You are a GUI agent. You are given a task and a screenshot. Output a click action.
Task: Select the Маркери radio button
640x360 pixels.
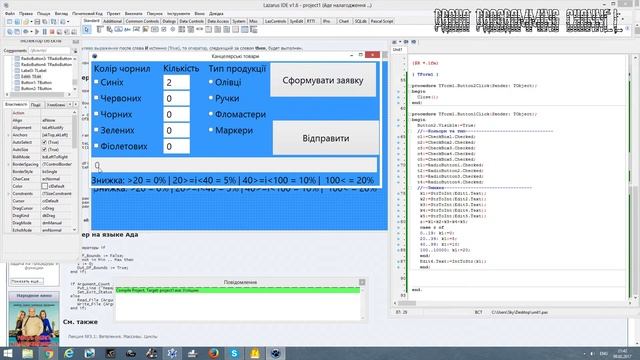pyautogui.click(x=211, y=130)
